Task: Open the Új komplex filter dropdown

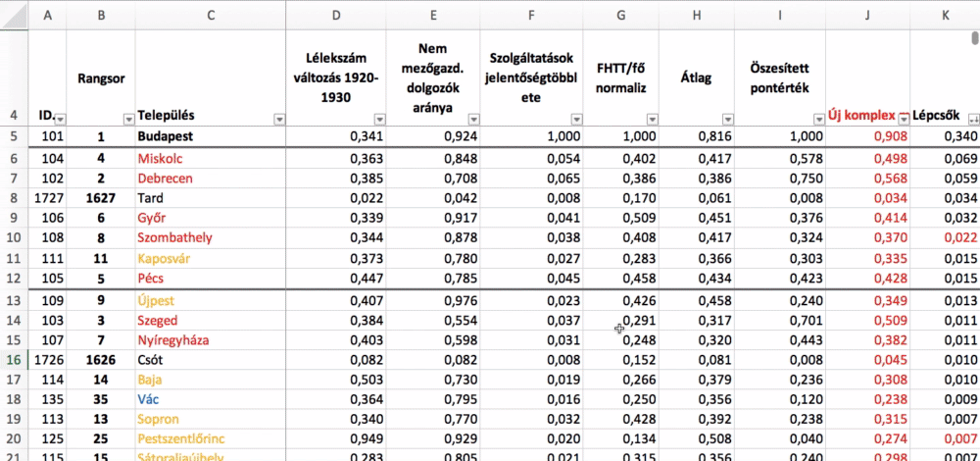Action: click(904, 119)
